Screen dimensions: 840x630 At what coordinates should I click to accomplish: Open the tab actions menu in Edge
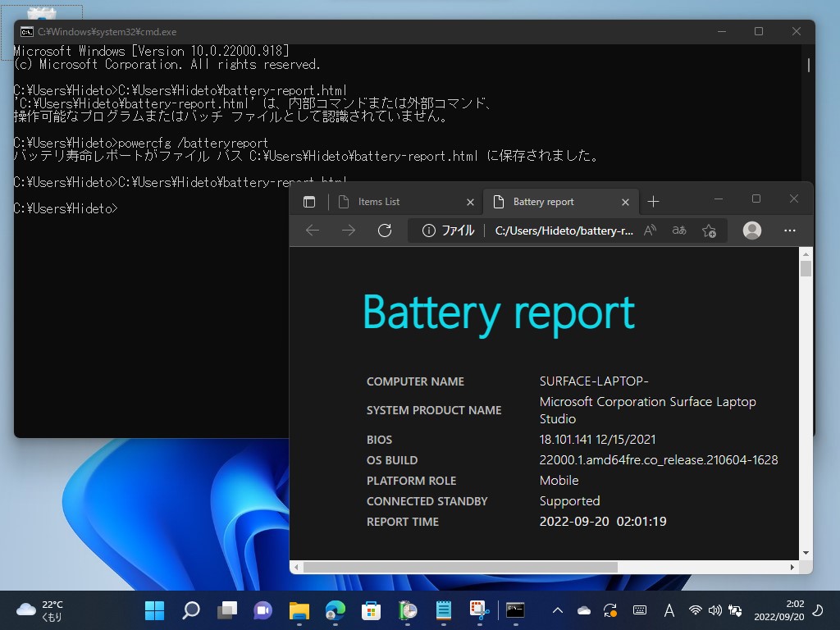coord(310,201)
